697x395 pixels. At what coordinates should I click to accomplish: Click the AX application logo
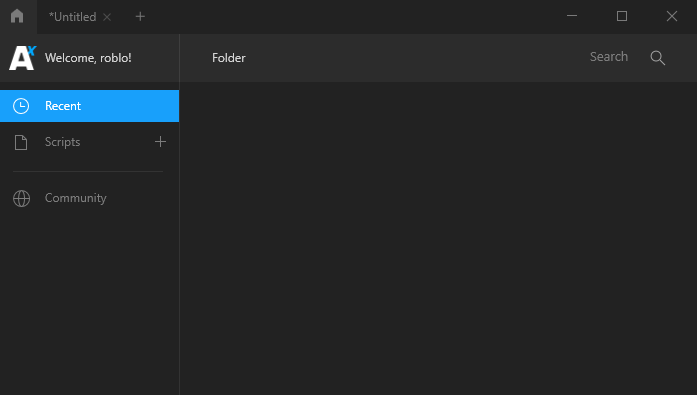[x=22, y=58]
